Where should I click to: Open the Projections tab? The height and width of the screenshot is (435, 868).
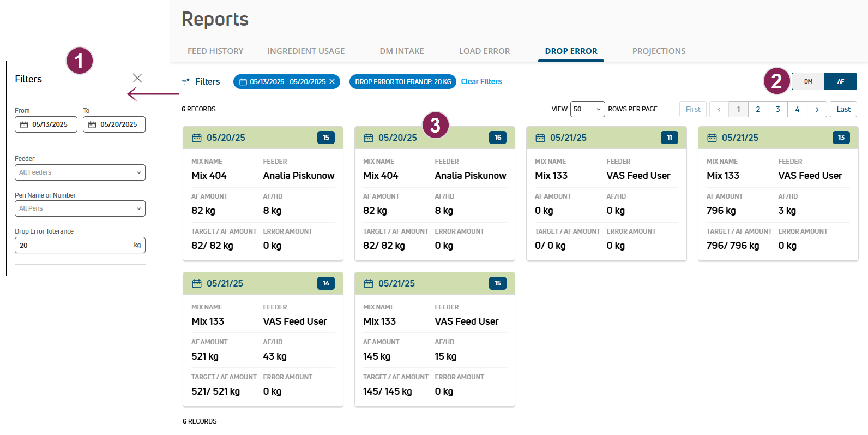tap(659, 51)
